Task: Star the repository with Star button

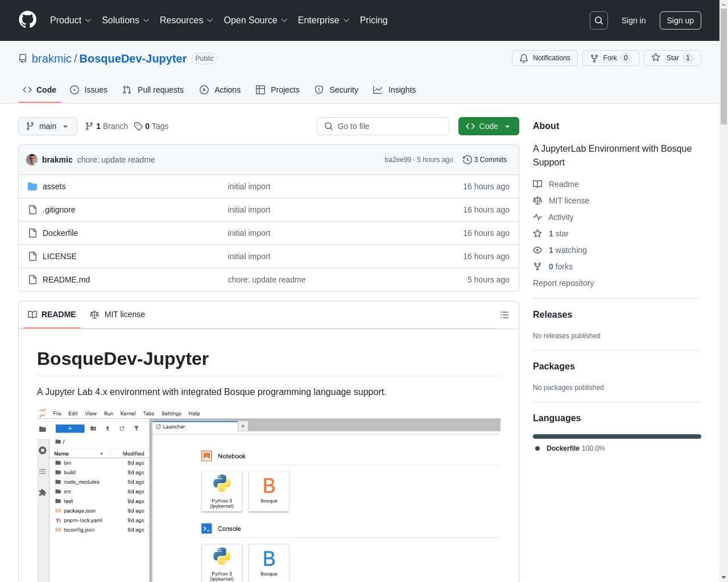Action: coord(672,58)
